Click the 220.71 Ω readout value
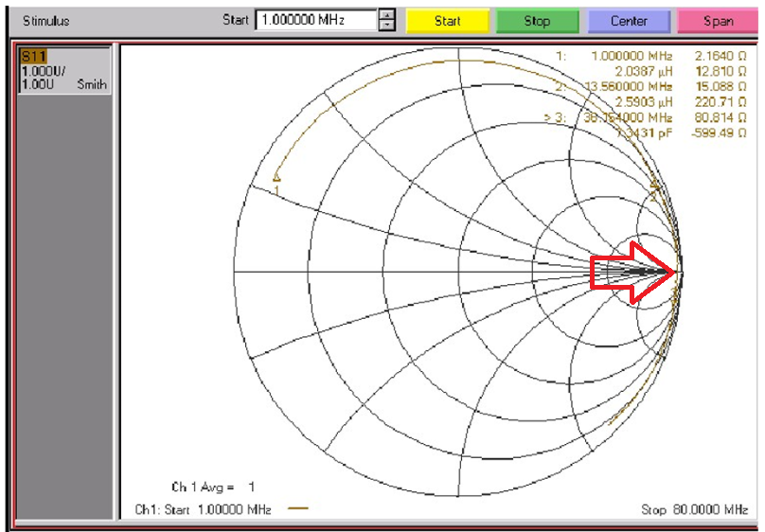The image size is (765, 532). [721, 102]
